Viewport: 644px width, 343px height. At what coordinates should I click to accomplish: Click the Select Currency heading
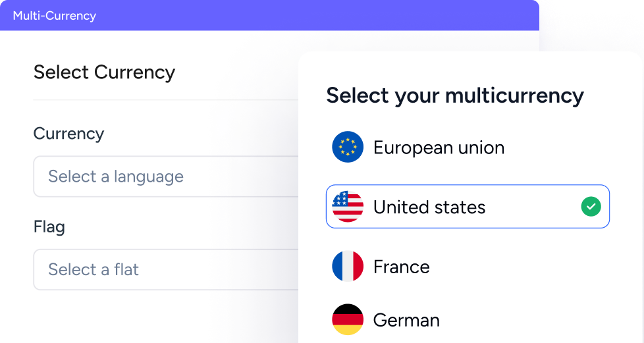click(104, 72)
